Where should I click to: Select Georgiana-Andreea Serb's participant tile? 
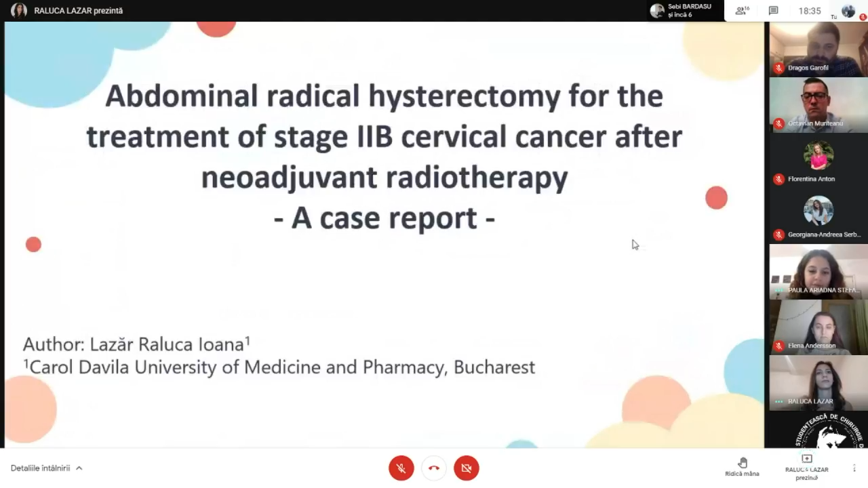coord(818,216)
